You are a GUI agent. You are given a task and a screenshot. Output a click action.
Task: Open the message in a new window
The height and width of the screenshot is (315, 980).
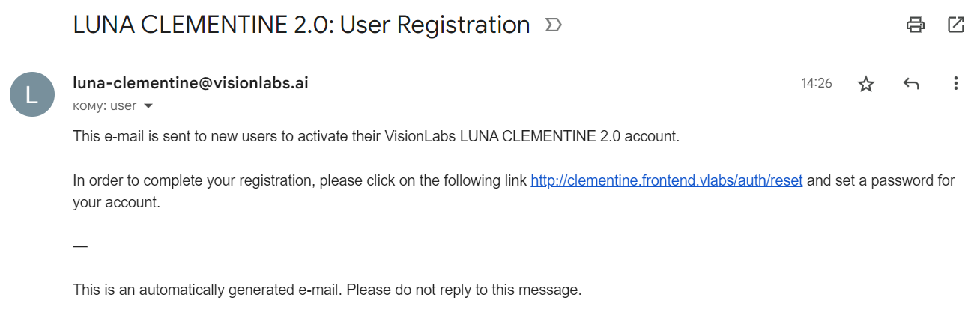click(x=956, y=25)
